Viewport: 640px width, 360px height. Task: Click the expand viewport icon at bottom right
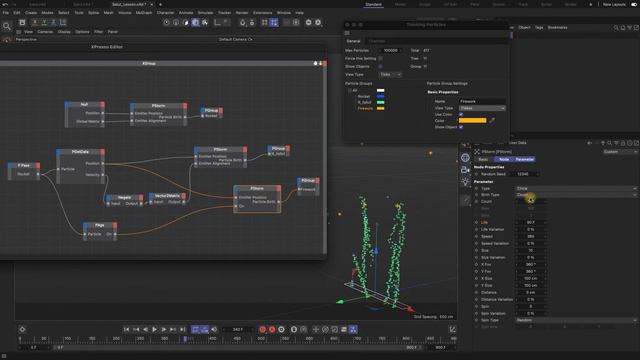click(x=452, y=329)
